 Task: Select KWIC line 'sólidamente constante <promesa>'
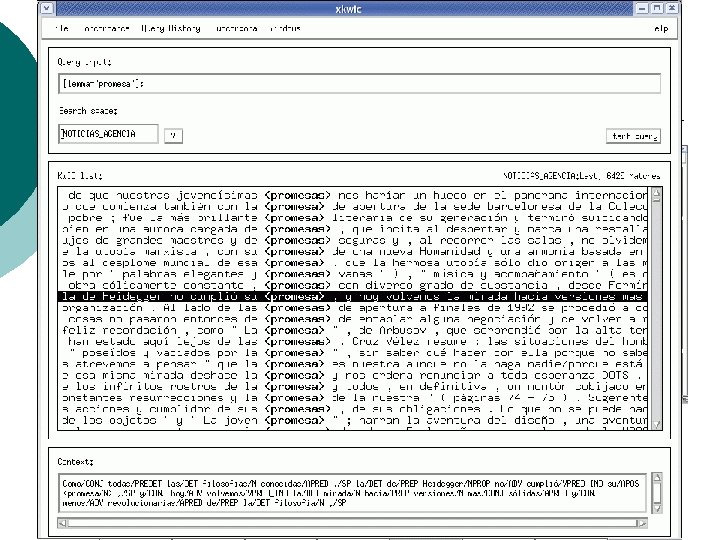tap(354, 285)
